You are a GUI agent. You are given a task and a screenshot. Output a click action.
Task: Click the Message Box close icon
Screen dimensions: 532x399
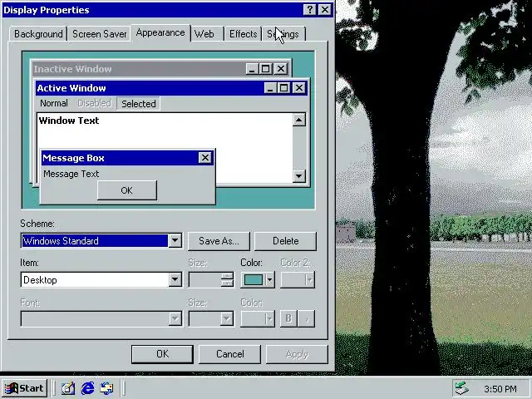point(205,158)
